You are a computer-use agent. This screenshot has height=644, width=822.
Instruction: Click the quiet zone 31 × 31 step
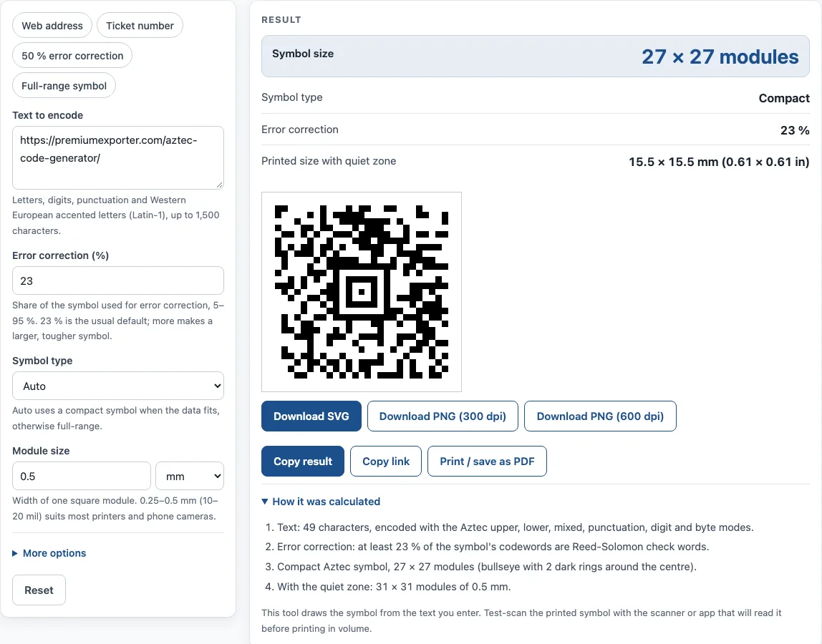click(394, 586)
